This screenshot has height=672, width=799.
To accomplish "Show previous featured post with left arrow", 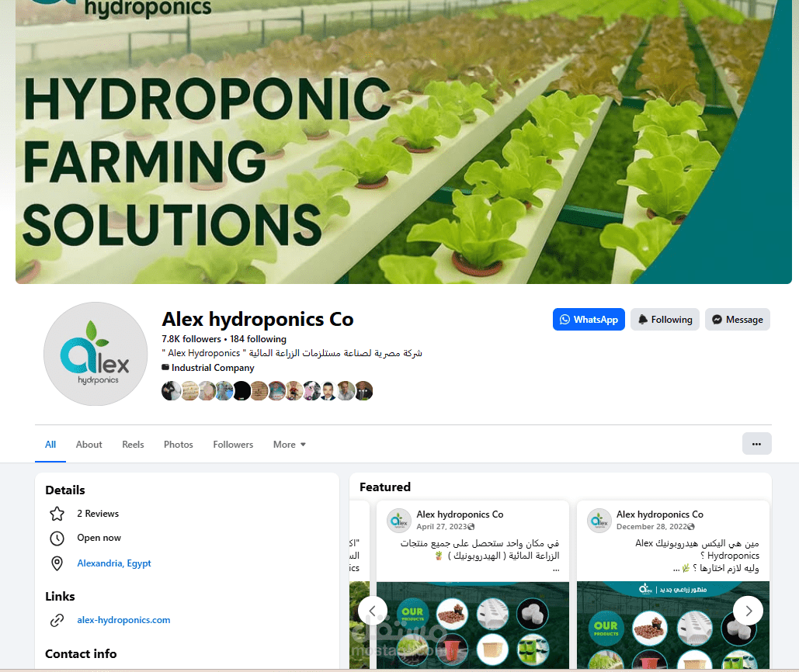I will tap(373, 611).
